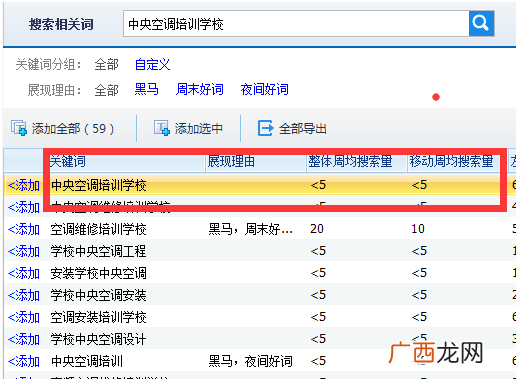Select 全部 in the 展现理由 row
This screenshot has height=381, width=518.
106,90
